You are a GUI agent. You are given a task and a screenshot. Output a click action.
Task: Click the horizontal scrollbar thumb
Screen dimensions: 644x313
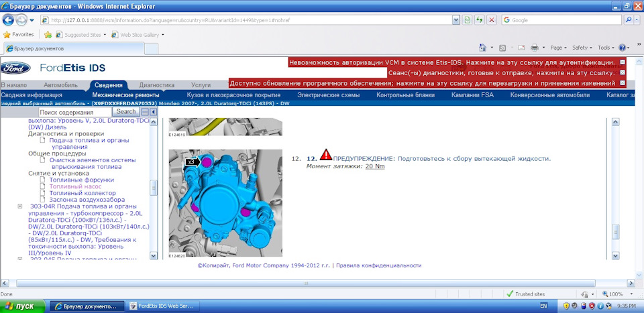click(x=307, y=283)
